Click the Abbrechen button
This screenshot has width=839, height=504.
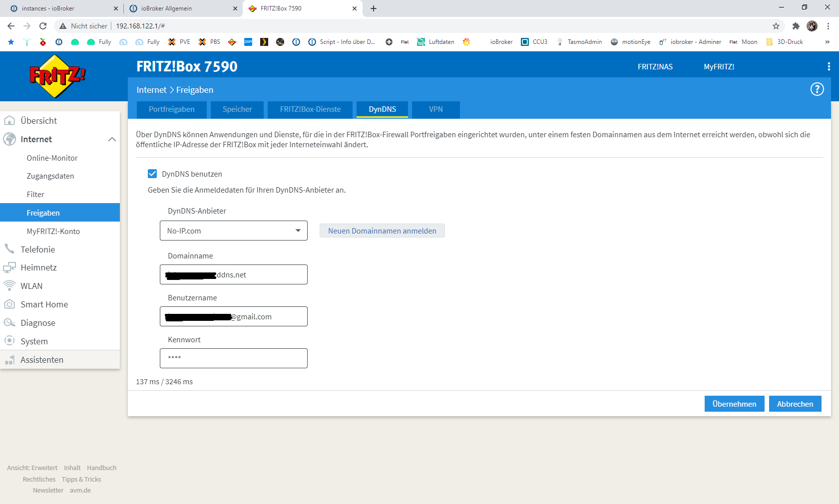tap(795, 404)
